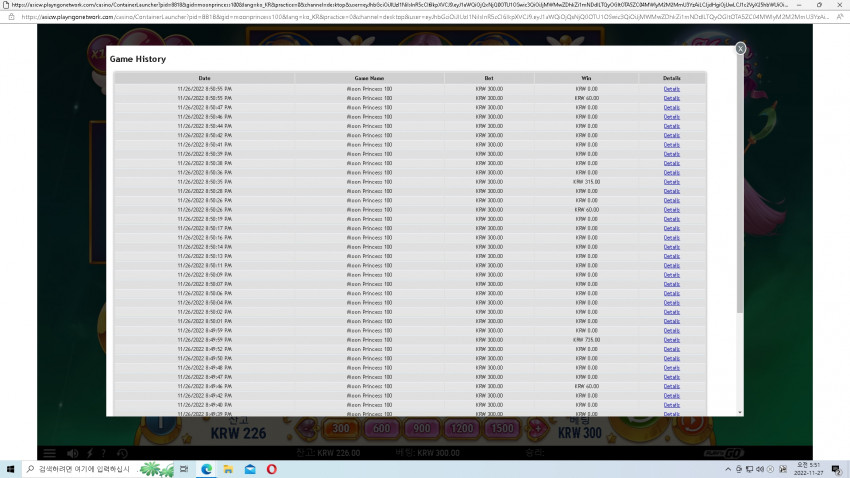The height and width of the screenshot is (478, 850).
Task: View Details of the KRW 715.00 win
Action: pos(671,340)
